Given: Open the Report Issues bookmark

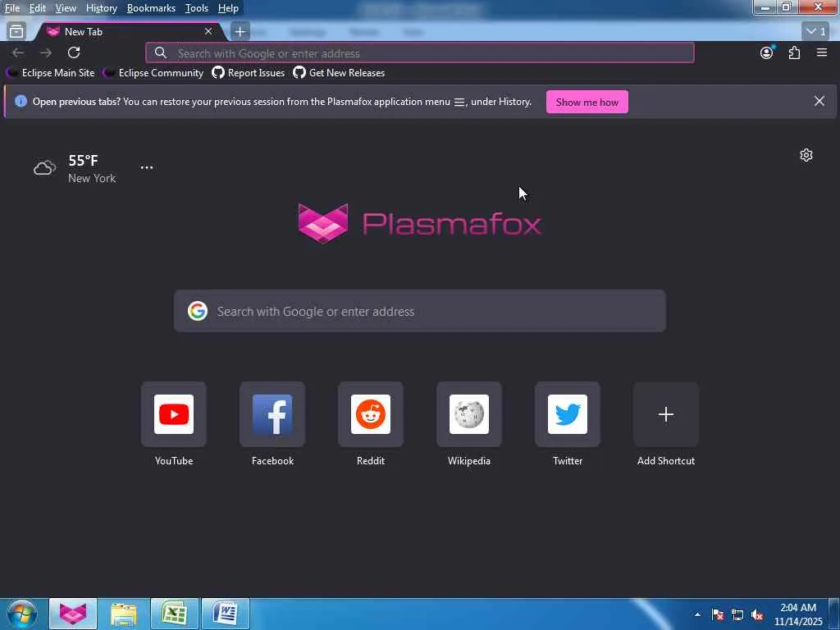Looking at the screenshot, I should click(249, 73).
